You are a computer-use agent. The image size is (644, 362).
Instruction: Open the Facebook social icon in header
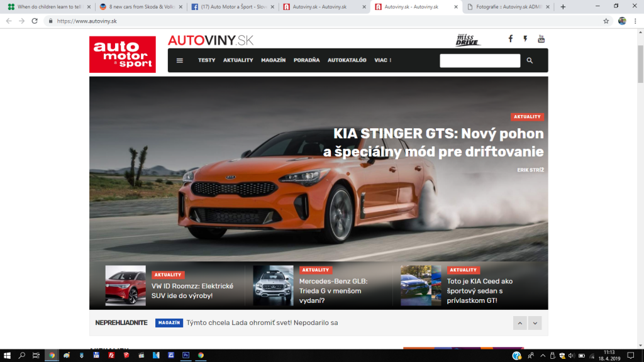coord(511,38)
